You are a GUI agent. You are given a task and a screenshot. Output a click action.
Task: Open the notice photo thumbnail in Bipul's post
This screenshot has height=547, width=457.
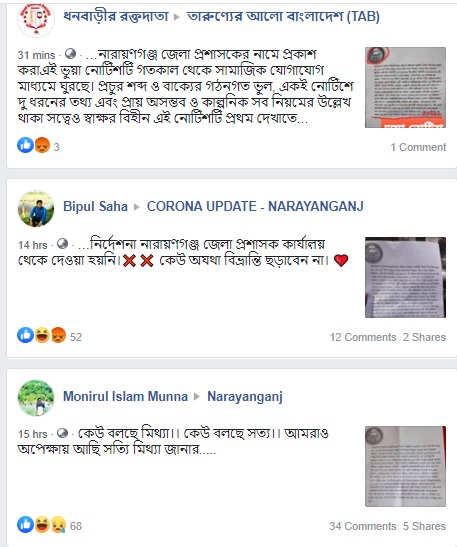(405, 277)
